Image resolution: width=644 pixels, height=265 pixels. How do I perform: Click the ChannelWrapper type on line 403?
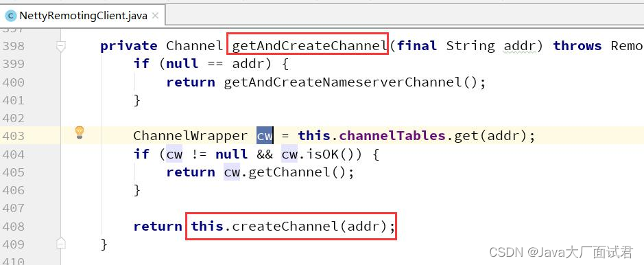click(191, 135)
